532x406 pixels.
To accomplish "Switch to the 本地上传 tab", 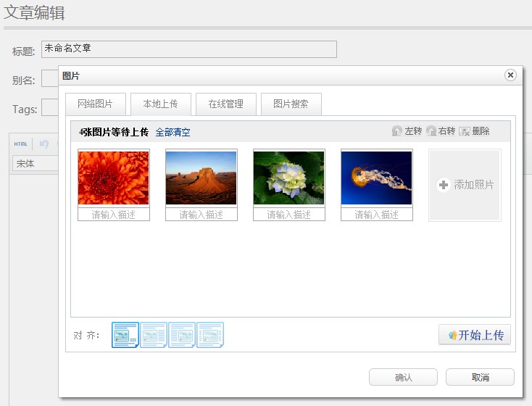I will (160, 104).
